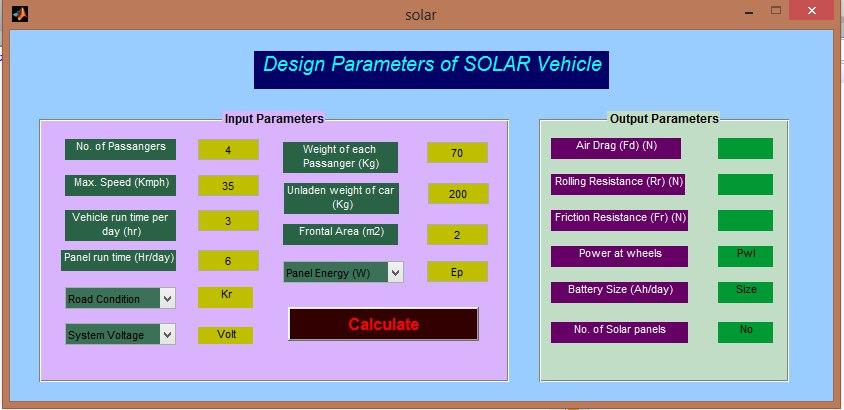Click the No. of Passangers value field

(x=228, y=150)
